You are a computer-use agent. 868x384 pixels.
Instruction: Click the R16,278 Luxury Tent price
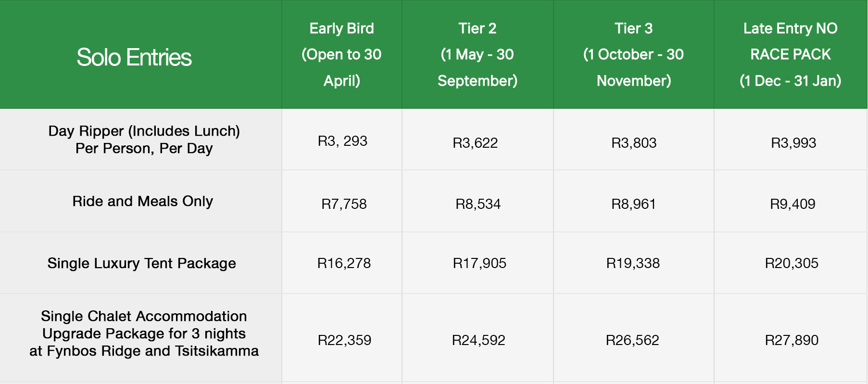click(x=344, y=263)
